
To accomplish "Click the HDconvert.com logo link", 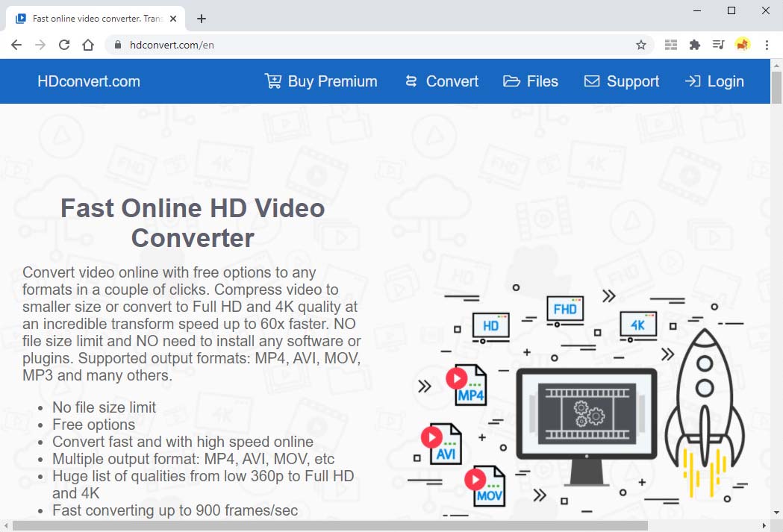I will click(88, 81).
